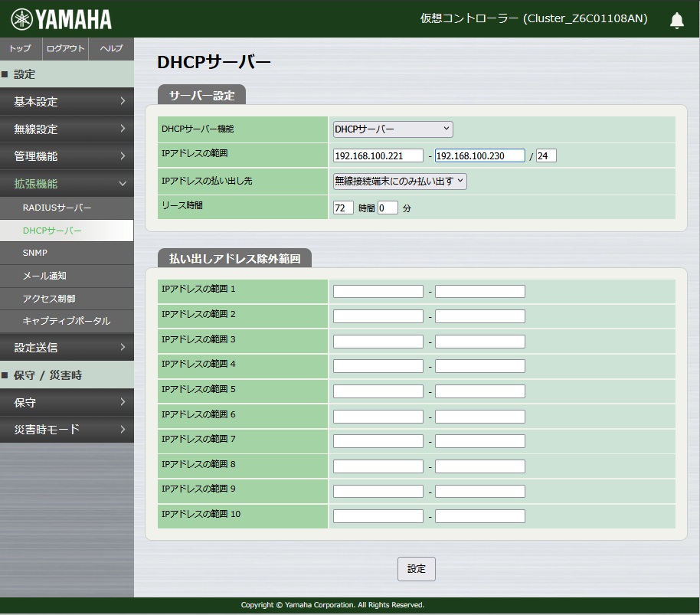Open キャプティブポータル settings
The width and height of the screenshot is (700, 615).
click(x=67, y=321)
